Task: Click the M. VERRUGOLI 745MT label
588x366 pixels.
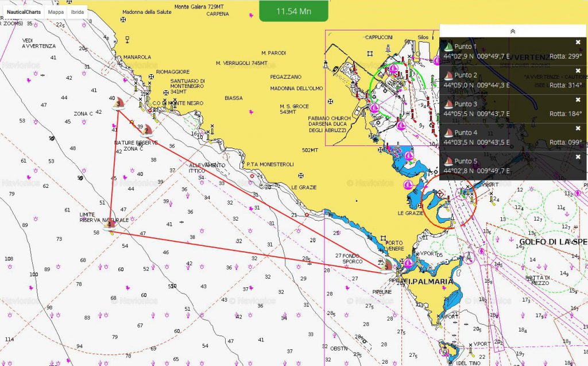Action: 242,63
